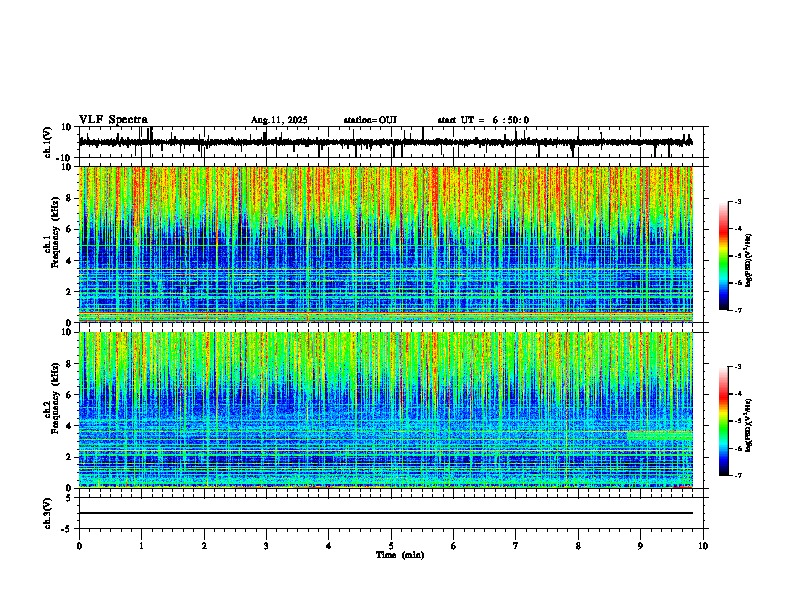Click the "-7" tick on the ch.2 colorbar
Image resolution: width=792 pixels, height=612 pixels.
click(737, 475)
